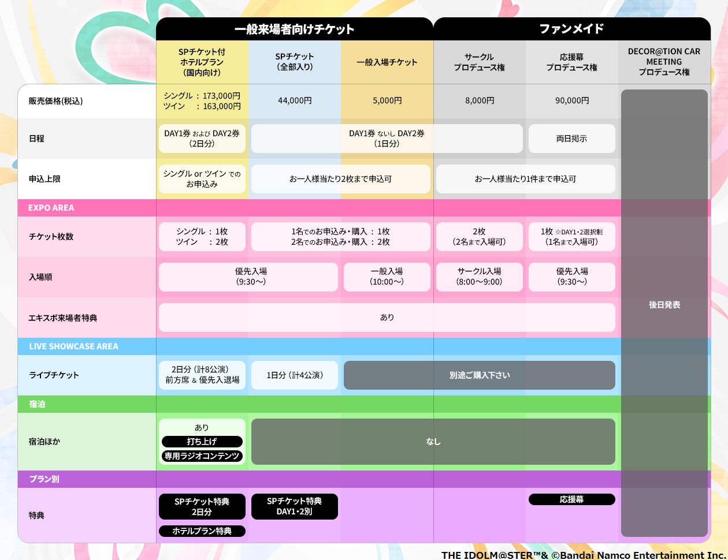Click the 両日掲示 cell
Screen dimensions: 728x560
point(572,139)
